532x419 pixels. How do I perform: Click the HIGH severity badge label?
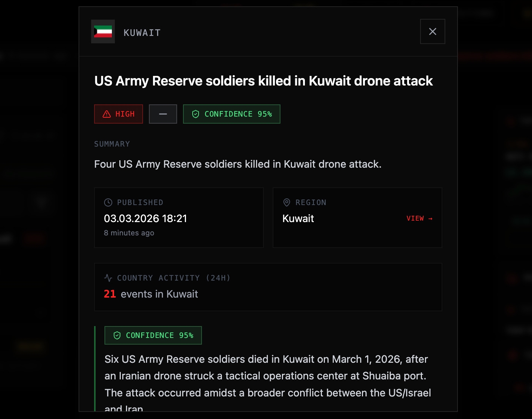[x=125, y=114]
